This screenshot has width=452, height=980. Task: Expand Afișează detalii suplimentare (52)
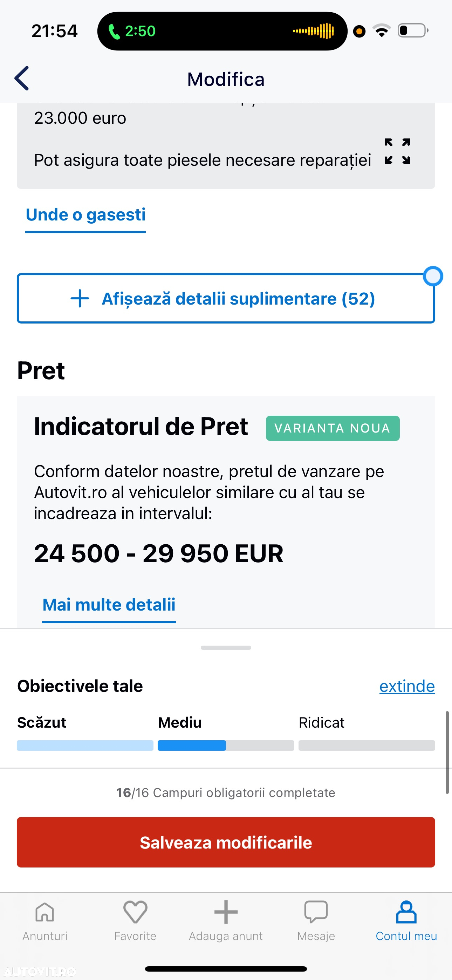226,298
